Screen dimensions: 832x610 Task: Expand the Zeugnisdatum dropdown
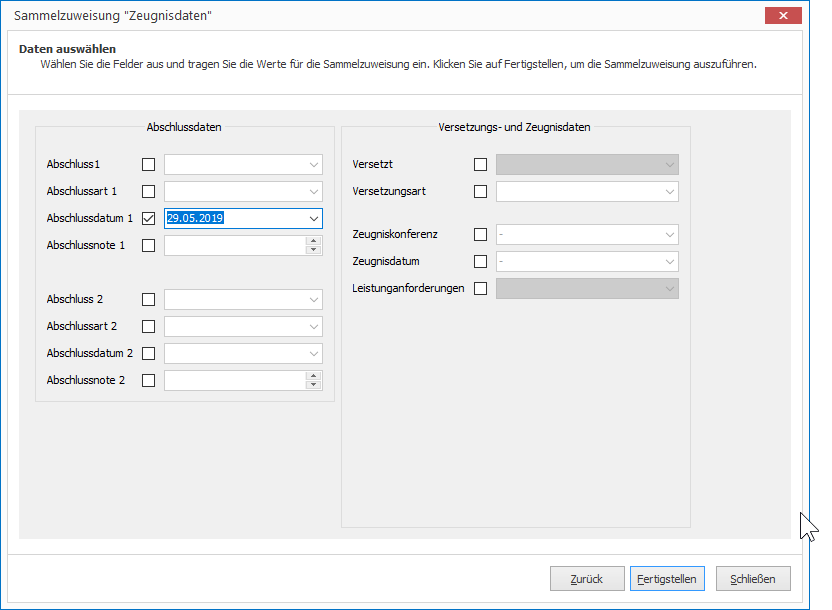(x=670, y=262)
